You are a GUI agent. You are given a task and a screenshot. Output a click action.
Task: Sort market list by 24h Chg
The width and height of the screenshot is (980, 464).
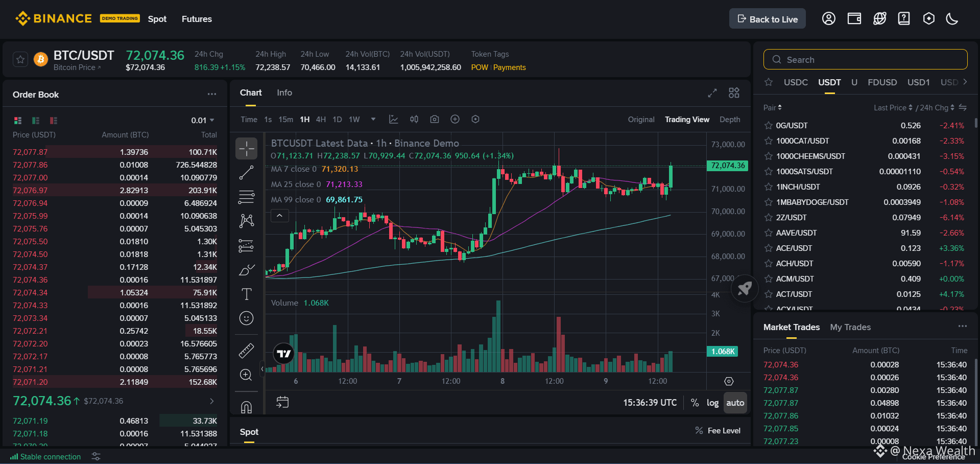tap(937, 107)
